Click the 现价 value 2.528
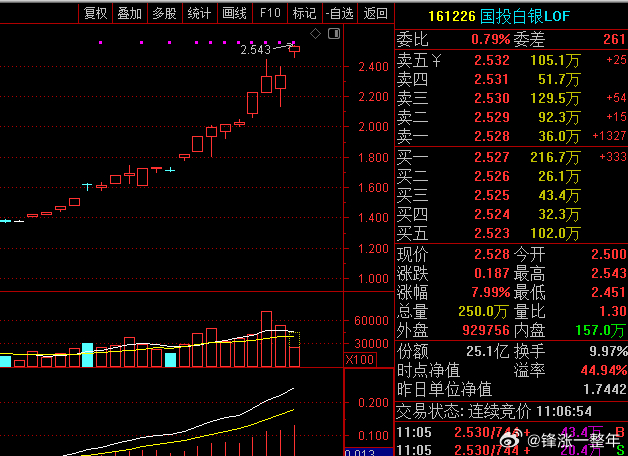This screenshot has height=456, width=628. pyautogui.click(x=492, y=254)
